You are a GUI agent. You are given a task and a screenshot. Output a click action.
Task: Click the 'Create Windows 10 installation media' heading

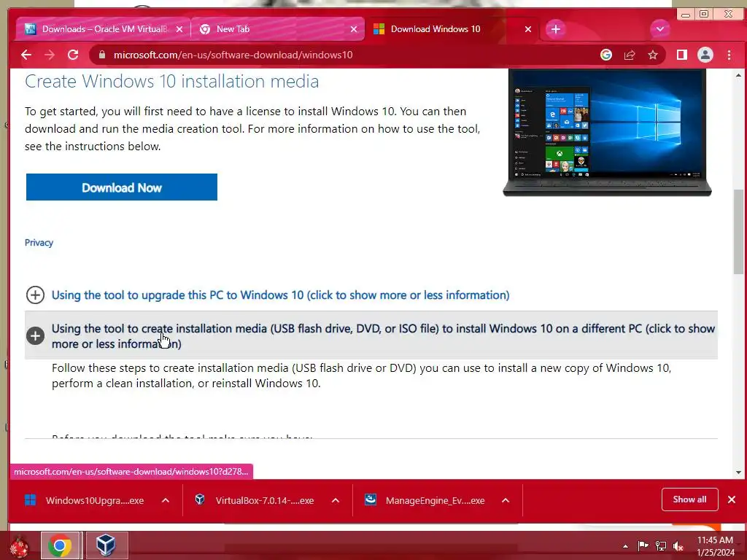click(x=172, y=82)
